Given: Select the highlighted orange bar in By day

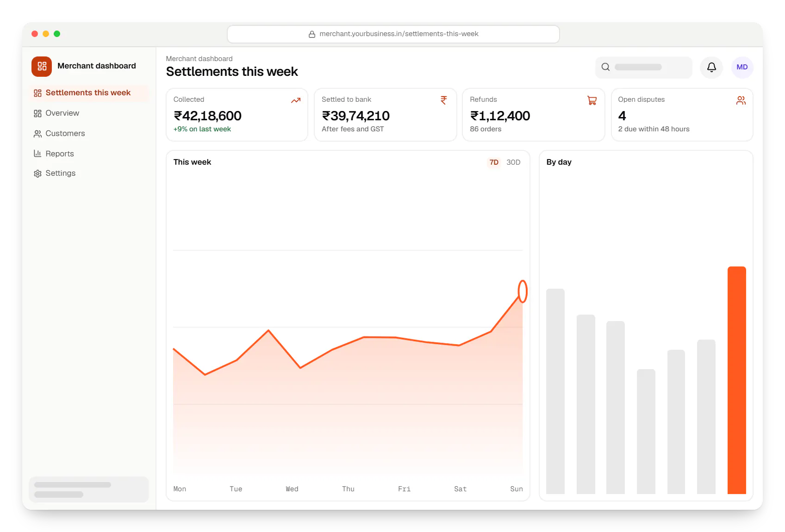Looking at the screenshot, I should 737,380.
